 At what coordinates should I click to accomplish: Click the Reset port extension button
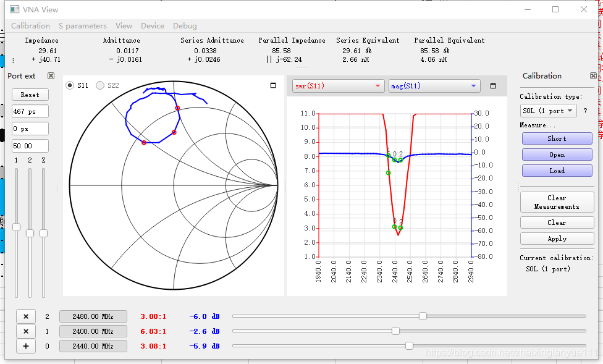pos(30,95)
